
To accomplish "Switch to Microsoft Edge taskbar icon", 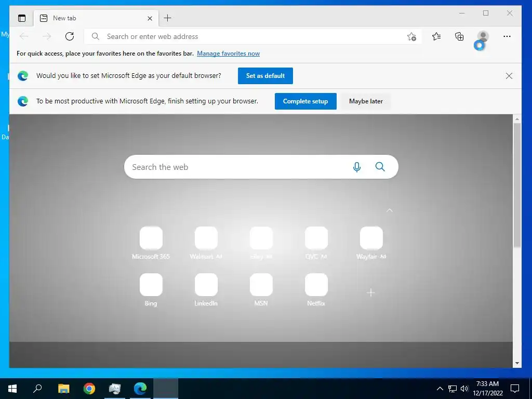I will (140, 389).
